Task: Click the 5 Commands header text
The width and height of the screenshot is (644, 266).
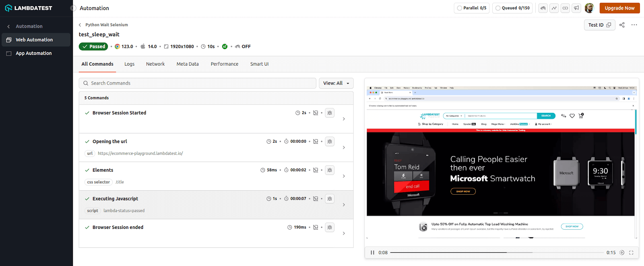Action: coord(97,98)
